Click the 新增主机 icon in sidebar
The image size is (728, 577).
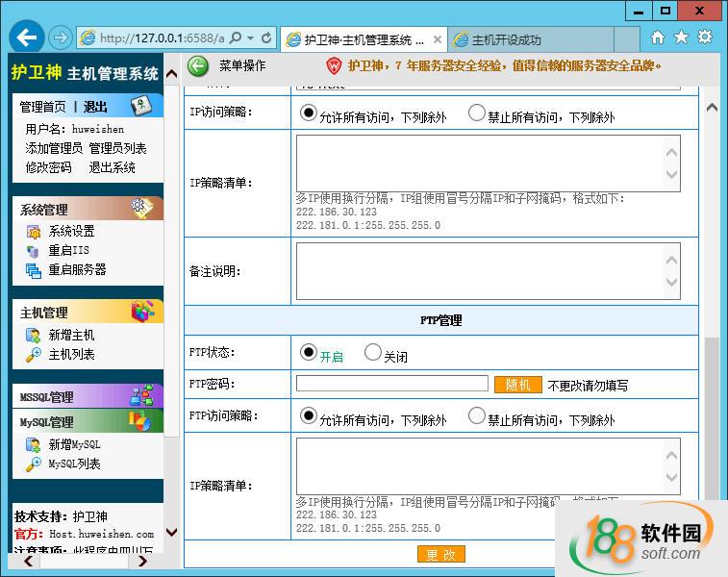pos(34,336)
